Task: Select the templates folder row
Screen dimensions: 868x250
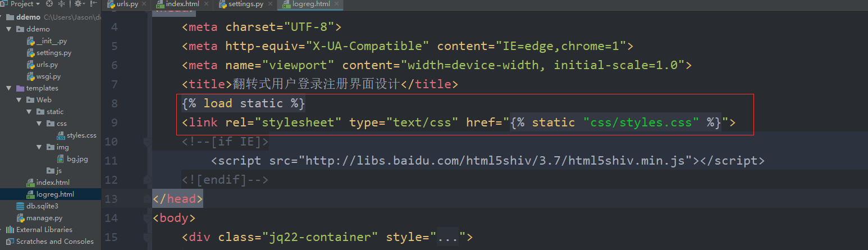Action: coord(51,88)
